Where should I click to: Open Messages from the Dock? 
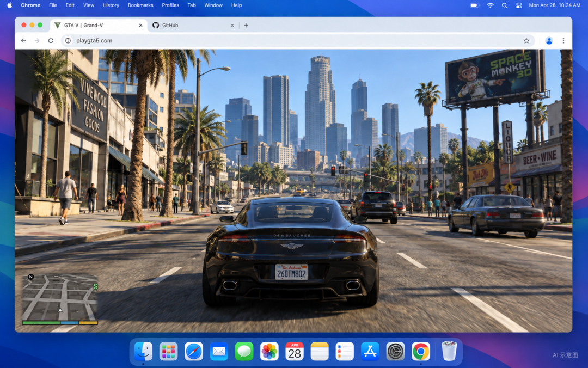tap(244, 352)
